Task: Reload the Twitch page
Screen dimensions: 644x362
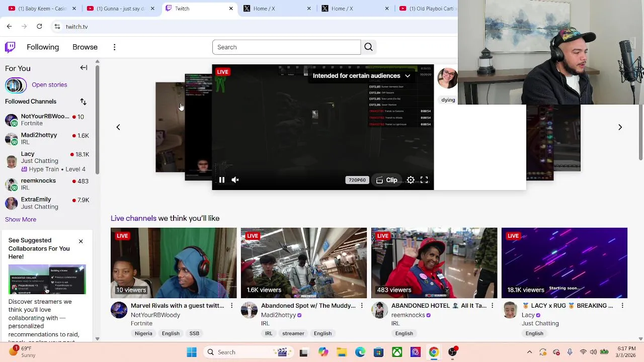Action: pyautogui.click(x=39, y=26)
